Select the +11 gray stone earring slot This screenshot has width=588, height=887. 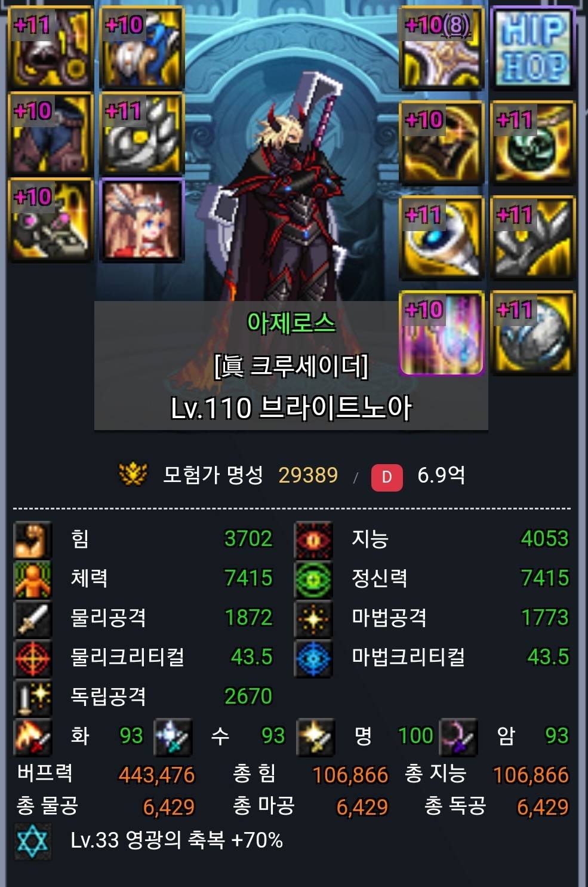click(x=532, y=333)
